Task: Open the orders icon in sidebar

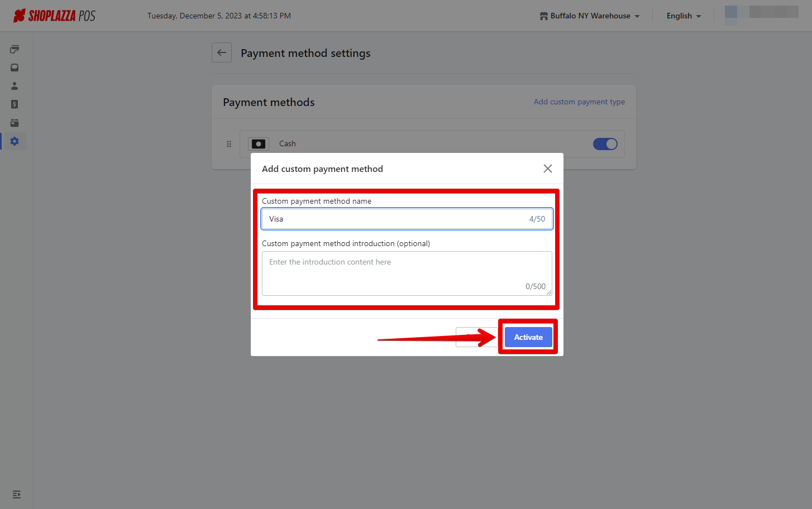Action: click(15, 49)
